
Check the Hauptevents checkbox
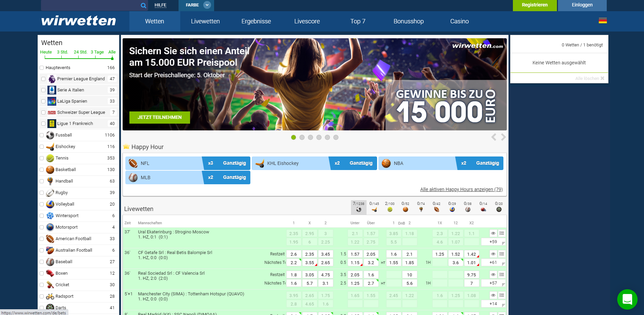42,68
